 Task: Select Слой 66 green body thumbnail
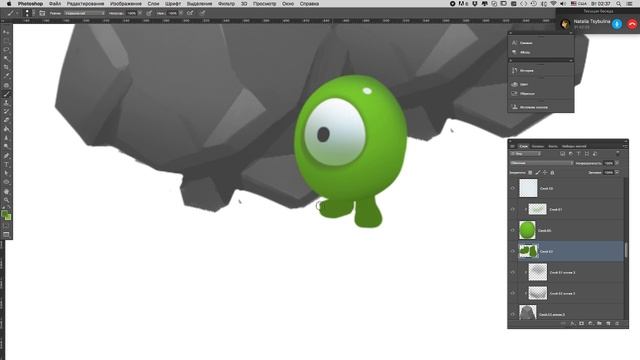coord(527,230)
